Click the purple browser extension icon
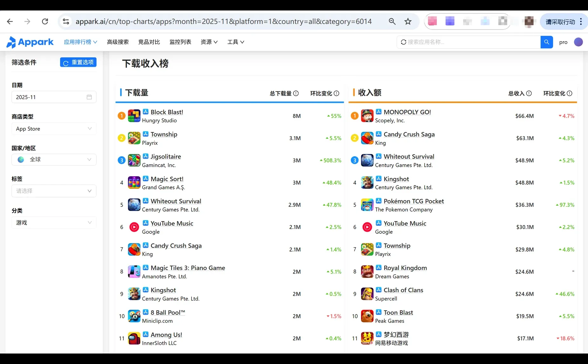This screenshot has height=364, width=588. [450, 21]
